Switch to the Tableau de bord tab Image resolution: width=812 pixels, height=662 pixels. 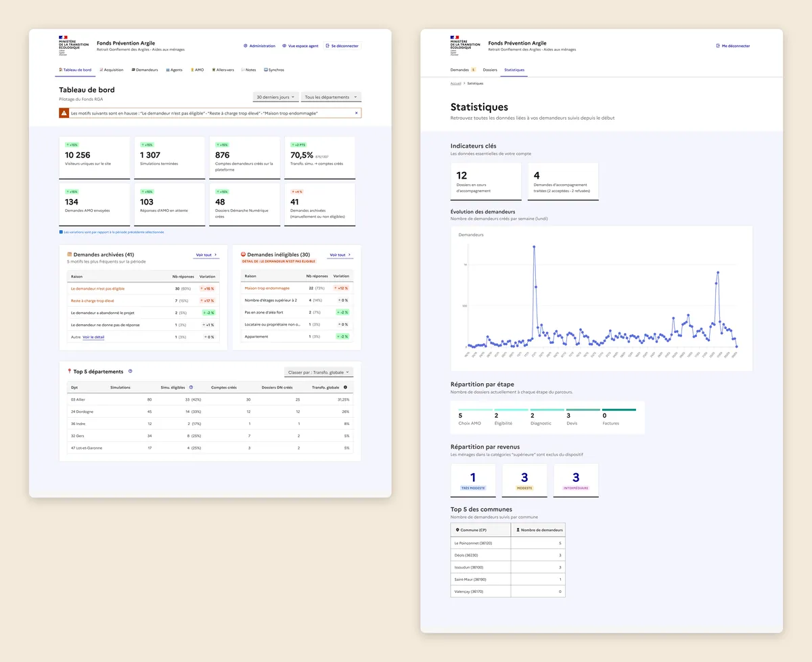[75, 70]
